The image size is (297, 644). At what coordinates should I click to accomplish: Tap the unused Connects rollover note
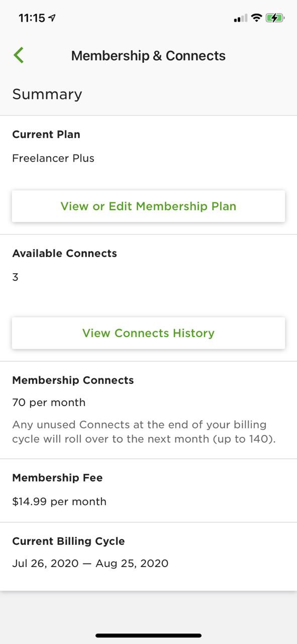click(x=144, y=432)
